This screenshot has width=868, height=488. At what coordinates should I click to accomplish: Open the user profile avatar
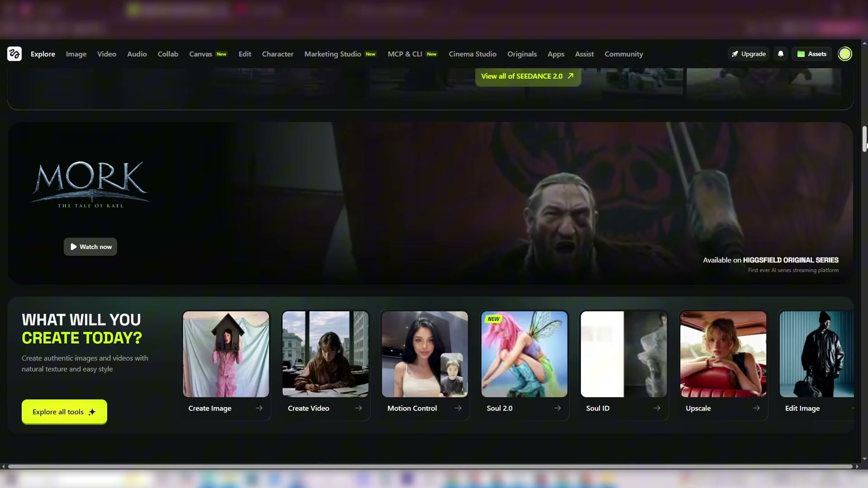(845, 54)
